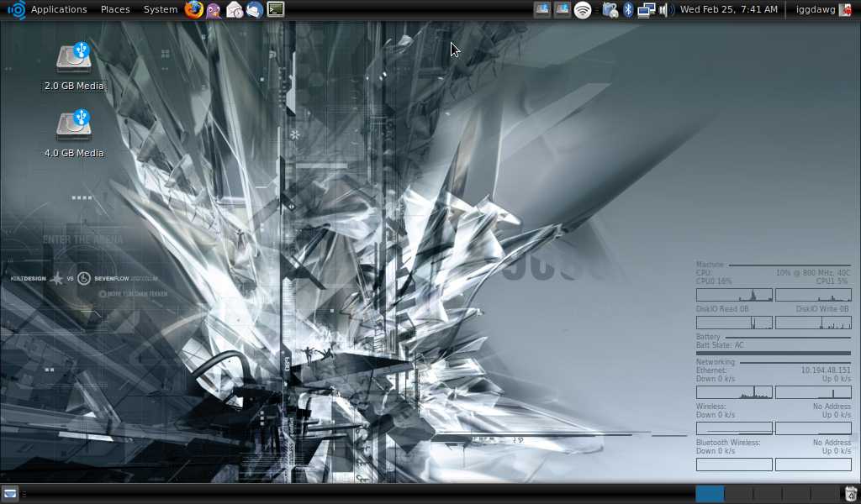Open the iggdawg user switcher
The width and height of the screenshot is (861, 504).
[816, 9]
